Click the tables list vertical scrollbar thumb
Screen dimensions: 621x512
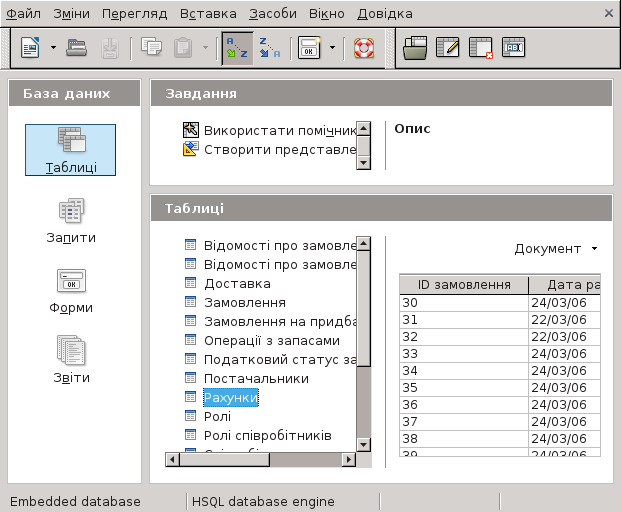(x=364, y=309)
